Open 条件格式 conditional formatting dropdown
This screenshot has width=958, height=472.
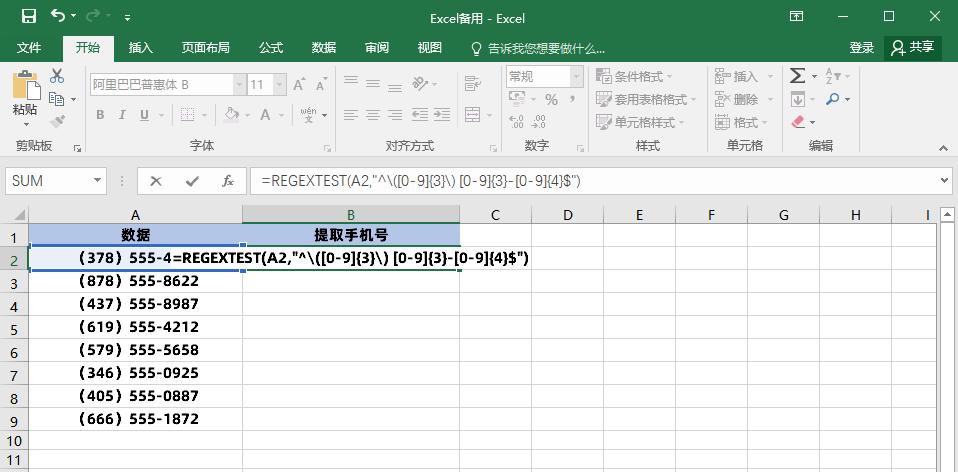(634, 76)
